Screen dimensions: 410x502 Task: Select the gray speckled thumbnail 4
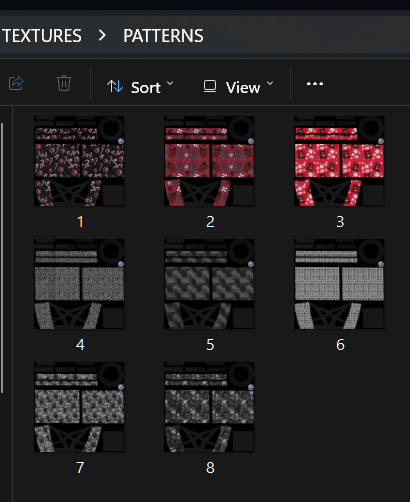79,284
